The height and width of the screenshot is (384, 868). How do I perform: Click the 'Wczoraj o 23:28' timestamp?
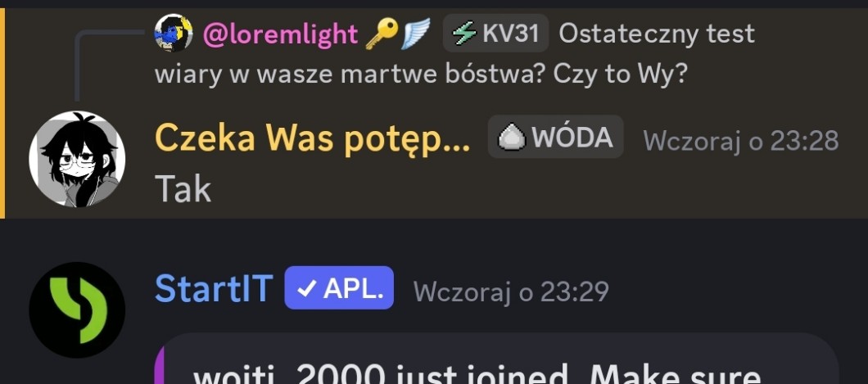pyautogui.click(x=741, y=141)
